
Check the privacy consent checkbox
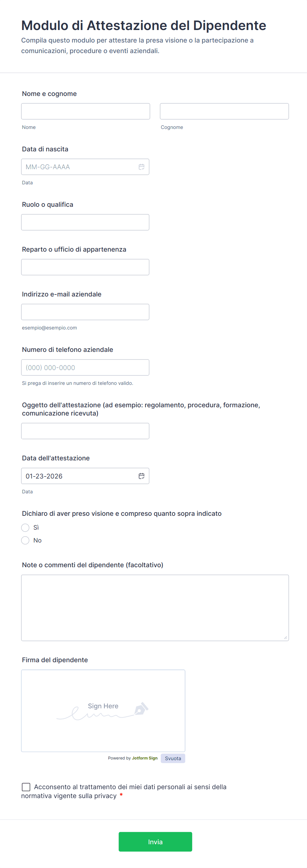[x=26, y=787]
